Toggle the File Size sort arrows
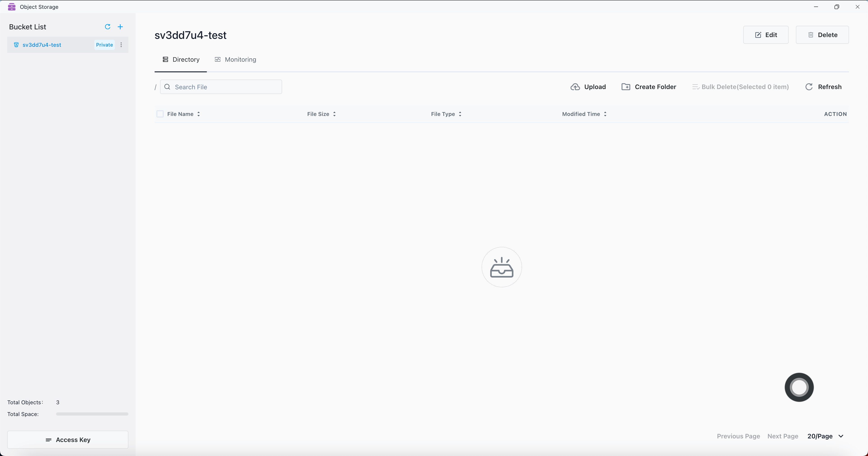868x456 pixels. coord(334,114)
